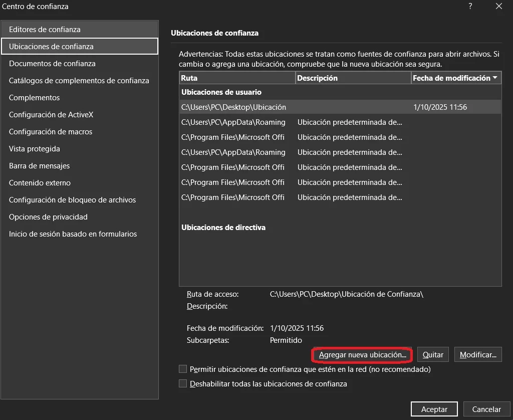This screenshot has height=420, width=513.
Task: Sort list by Descripción column header
Action: [353, 78]
